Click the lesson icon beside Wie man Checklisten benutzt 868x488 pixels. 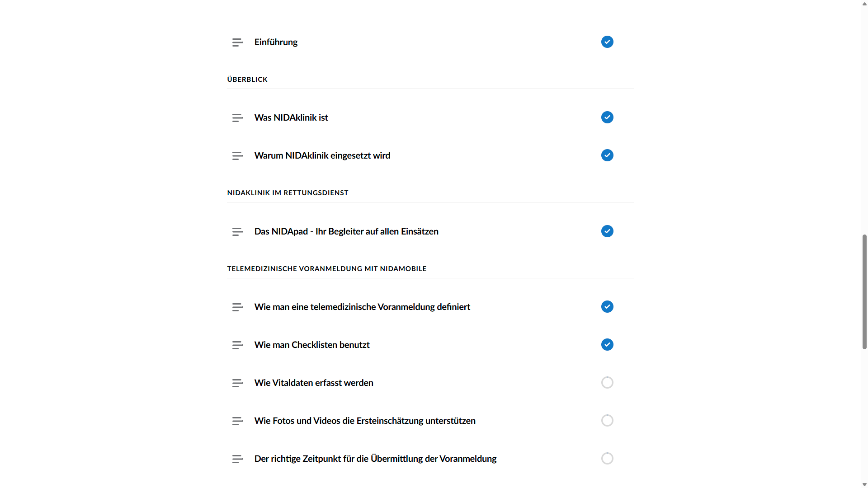238,345
